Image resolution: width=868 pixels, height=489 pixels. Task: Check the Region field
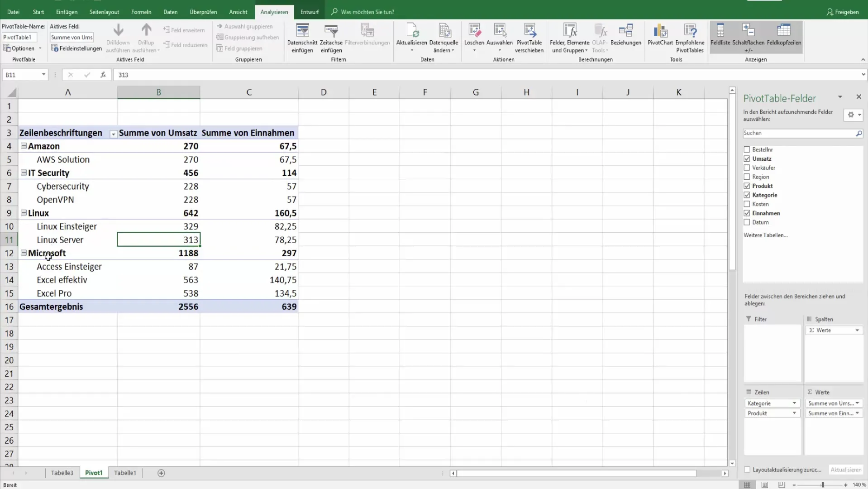[747, 177]
